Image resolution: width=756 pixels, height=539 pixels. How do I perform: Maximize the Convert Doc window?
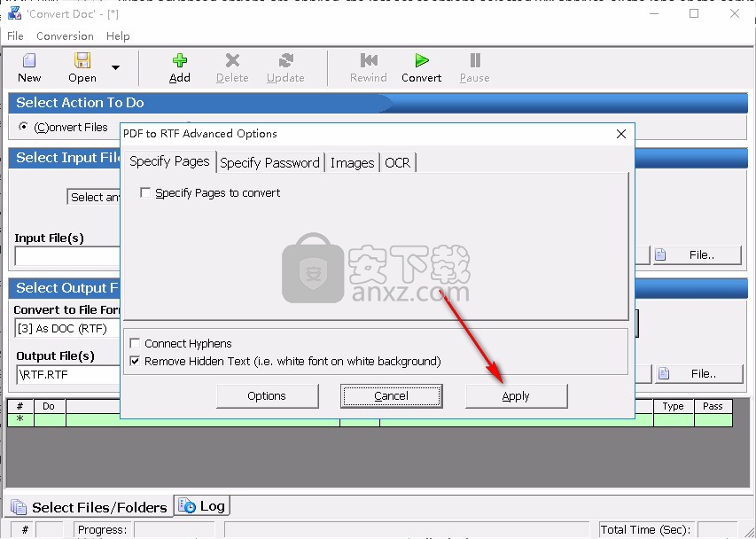(x=694, y=13)
